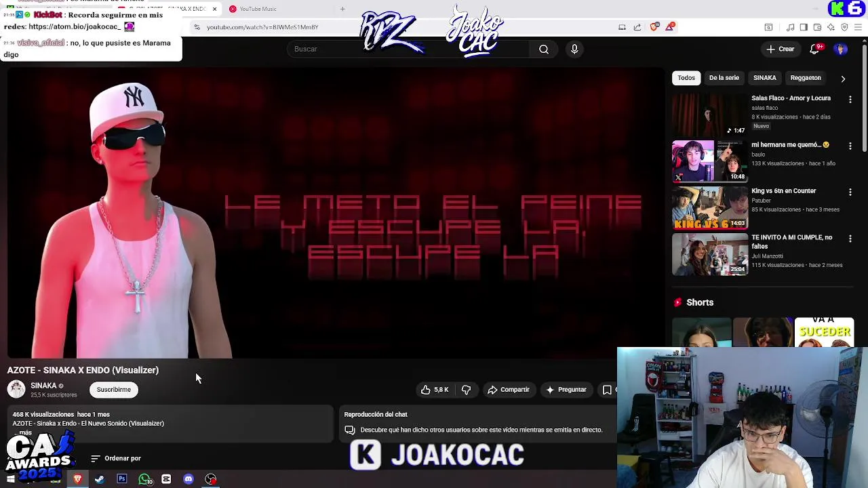868x488 pixels.
Task: Open Photoshop from the taskbar
Action: pyautogui.click(x=122, y=479)
